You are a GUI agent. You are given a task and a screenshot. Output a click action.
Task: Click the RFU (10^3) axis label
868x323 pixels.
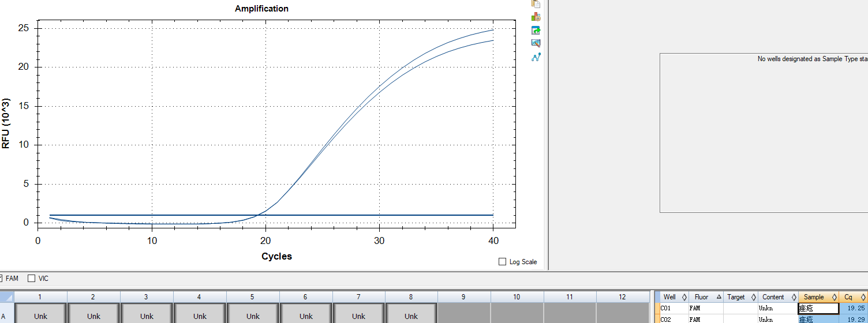tap(6, 124)
